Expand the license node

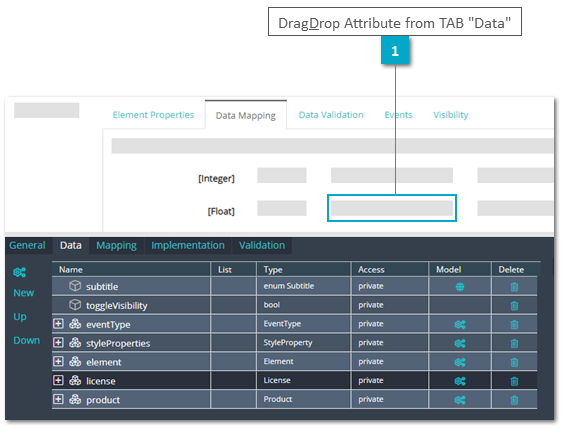pyautogui.click(x=58, y=380)
